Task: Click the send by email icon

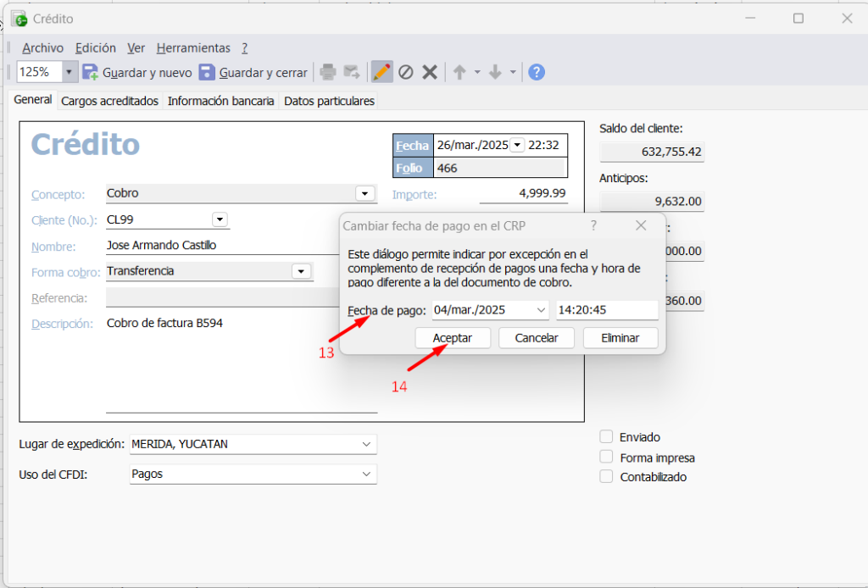Action: pyautogui.click(x=351, y=73)
